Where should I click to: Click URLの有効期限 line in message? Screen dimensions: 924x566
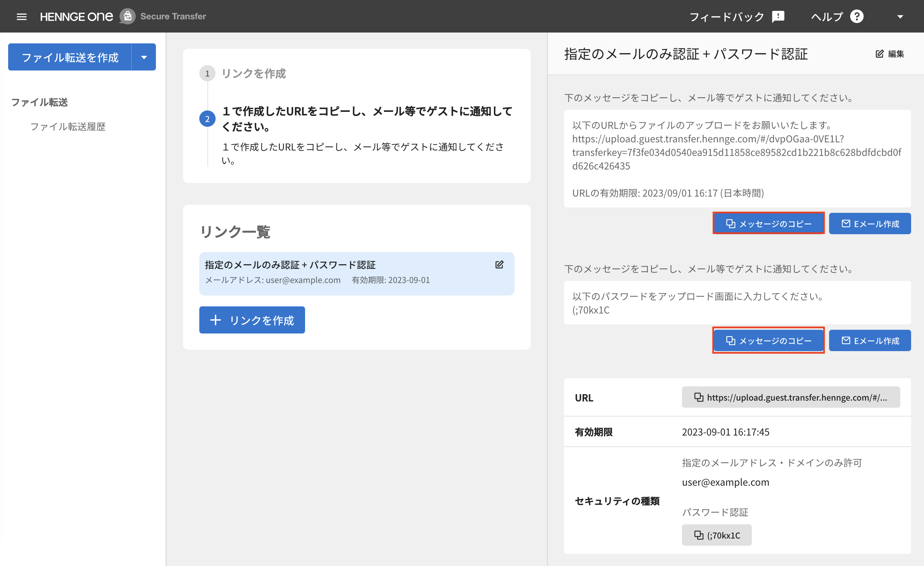pyautogui.click(x=668, y=193)
